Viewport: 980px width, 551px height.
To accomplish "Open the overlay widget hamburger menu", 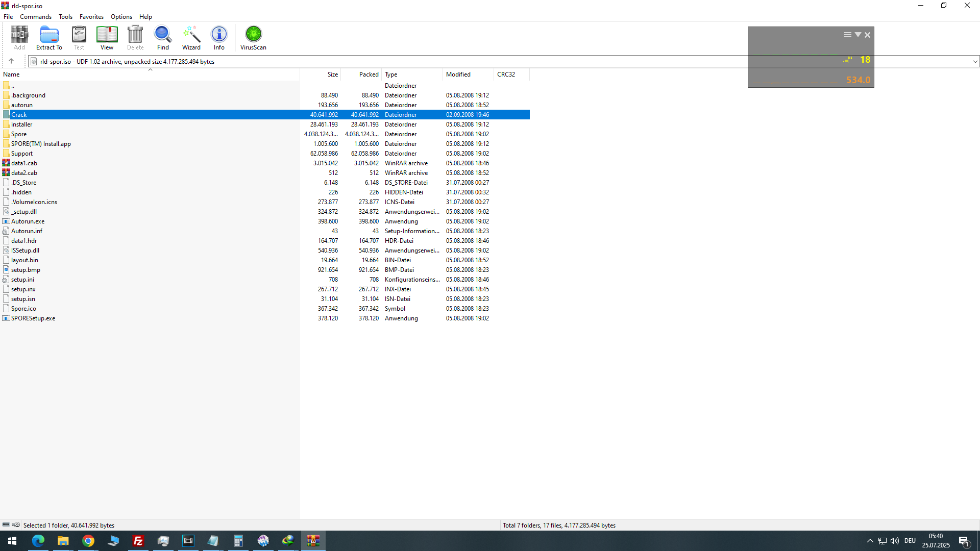I will click(x=847, y=35).
